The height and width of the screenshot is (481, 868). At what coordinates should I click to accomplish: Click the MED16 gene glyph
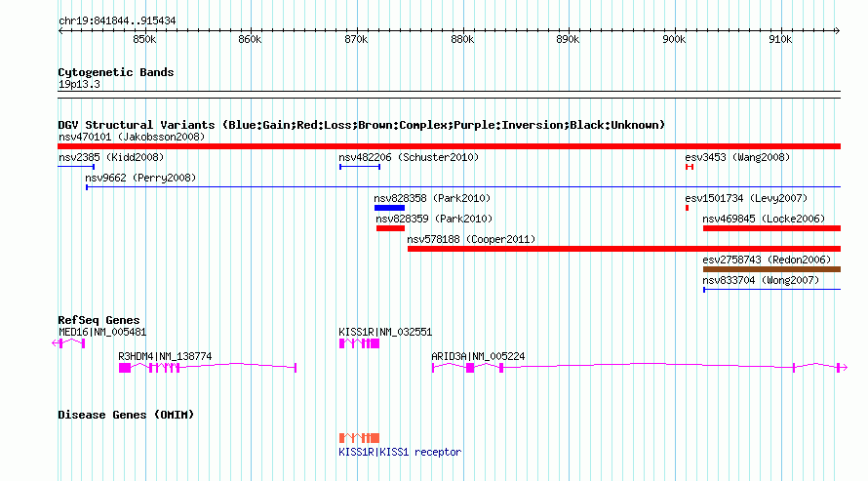pos(68,343)
